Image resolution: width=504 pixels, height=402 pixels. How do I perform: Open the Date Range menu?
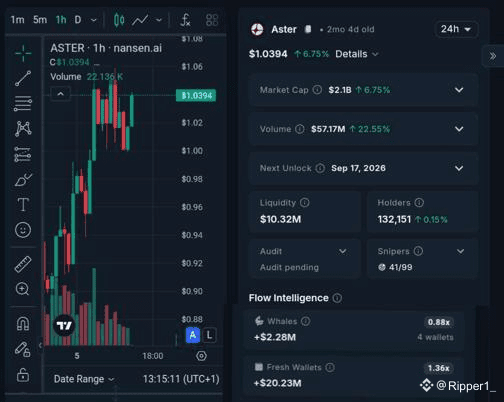(x=84, y=379)
